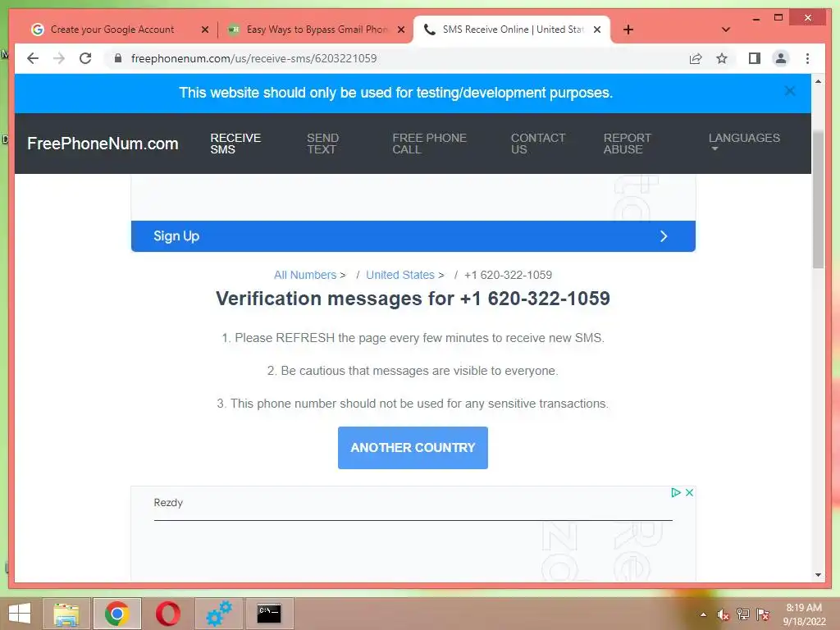Open the All Numbers breadcrumb link

coord(305,275)
